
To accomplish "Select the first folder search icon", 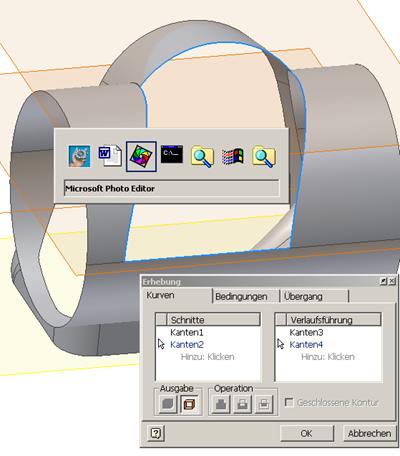I will pos(202,156).
